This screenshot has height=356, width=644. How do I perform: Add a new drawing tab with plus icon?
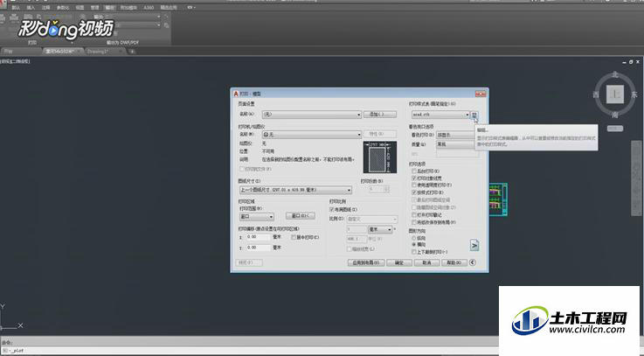[x=132, y=52]
